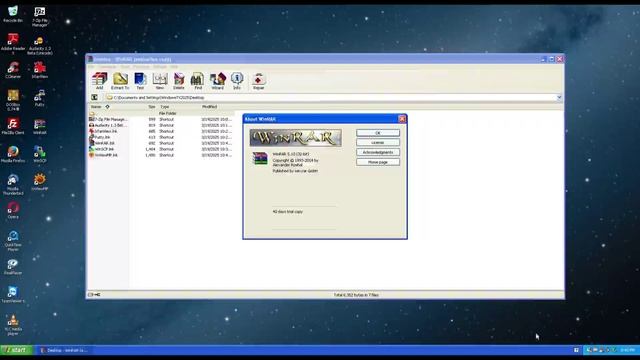Select the IrfanView desktop icon
The image size is (640, 360).
click(40, 70)
